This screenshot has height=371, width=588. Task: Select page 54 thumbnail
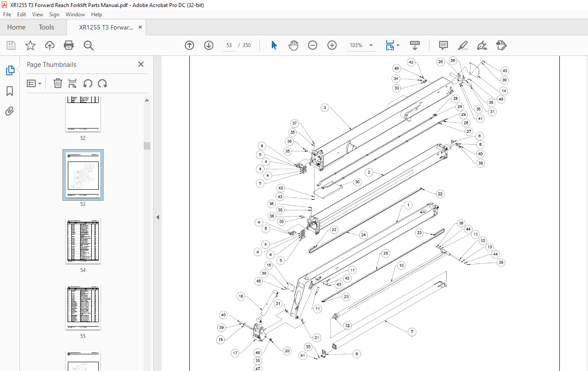(83, 241)
